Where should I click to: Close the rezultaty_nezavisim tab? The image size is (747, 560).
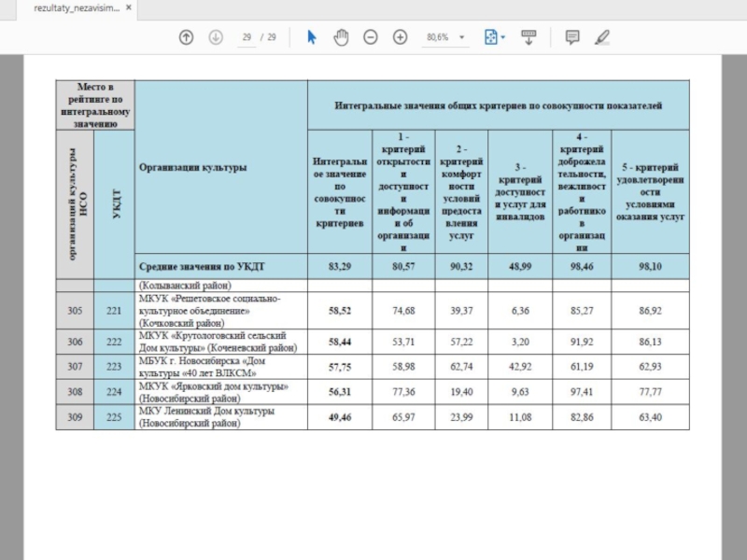click(136, 7)
